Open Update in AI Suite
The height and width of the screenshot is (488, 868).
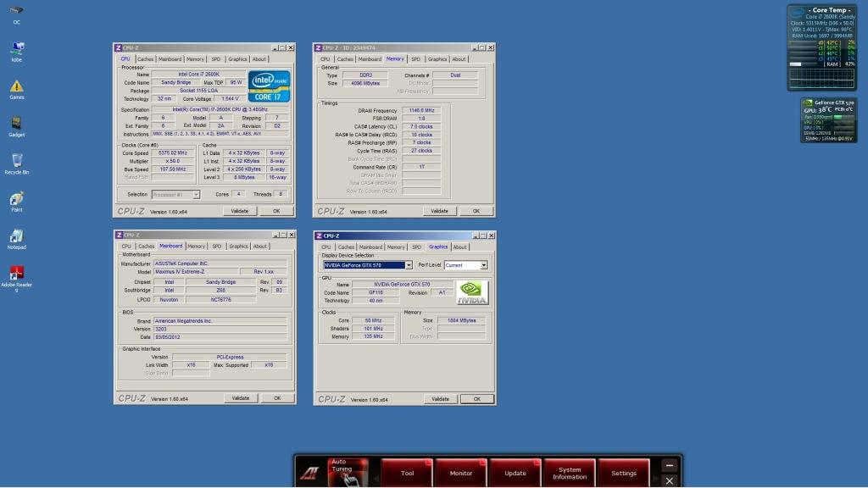click(x=515, y=473)
